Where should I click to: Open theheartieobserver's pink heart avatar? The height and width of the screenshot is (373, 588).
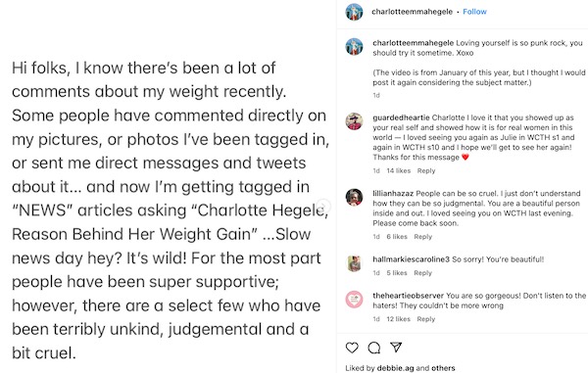[354, 300]
